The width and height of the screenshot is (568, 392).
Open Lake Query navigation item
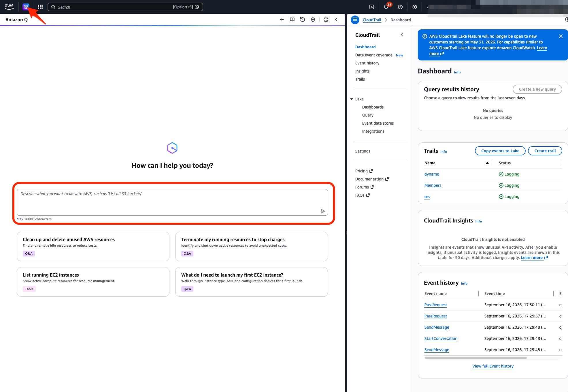(x=368, y=115)
